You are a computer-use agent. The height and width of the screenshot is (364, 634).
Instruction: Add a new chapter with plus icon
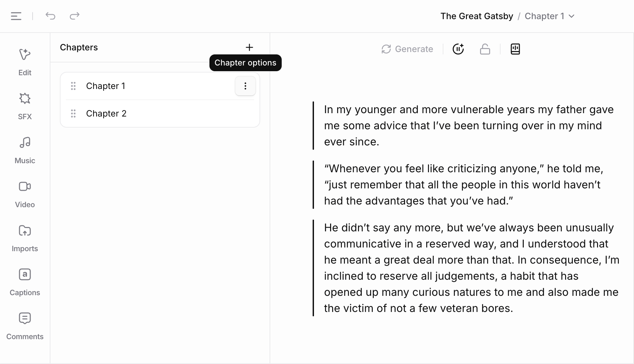tap(249, 47)
